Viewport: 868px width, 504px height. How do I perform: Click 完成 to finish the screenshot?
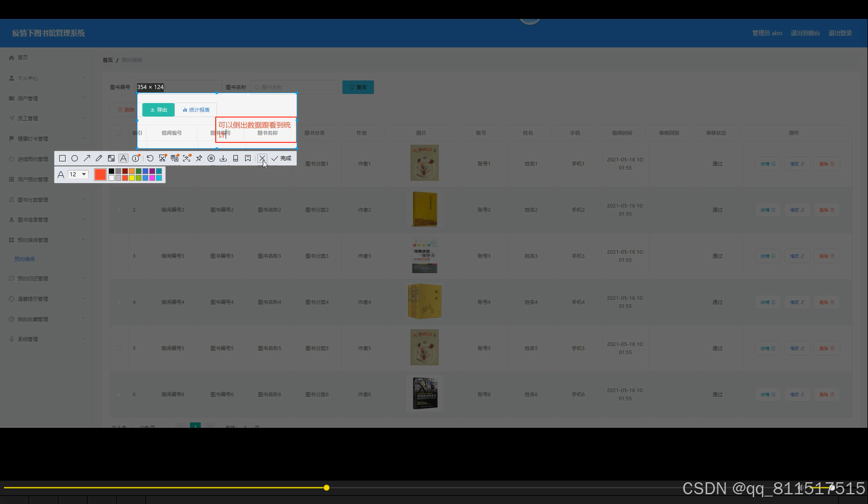tap(281, 158)
